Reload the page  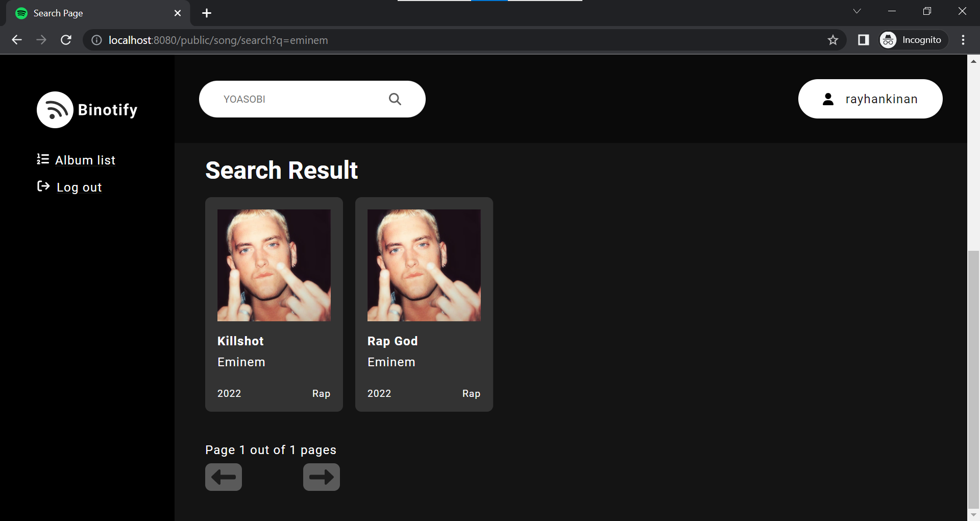tap(66, 40)
